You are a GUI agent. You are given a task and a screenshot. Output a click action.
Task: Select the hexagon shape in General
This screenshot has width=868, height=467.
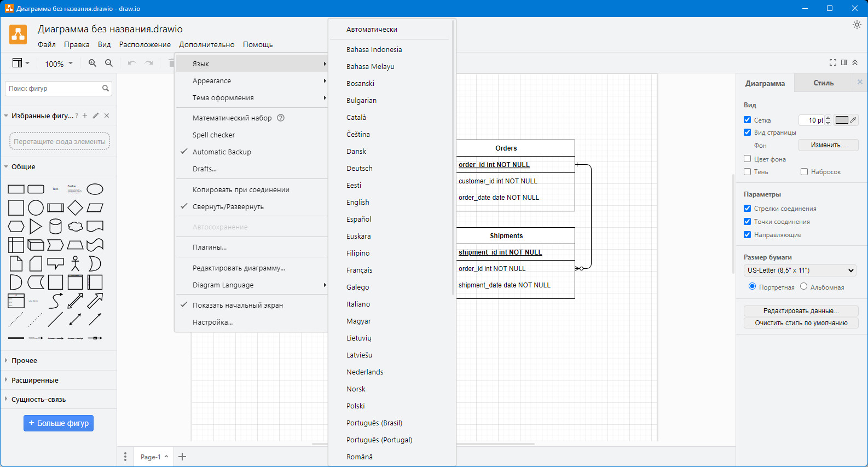[x=16, y=227]
